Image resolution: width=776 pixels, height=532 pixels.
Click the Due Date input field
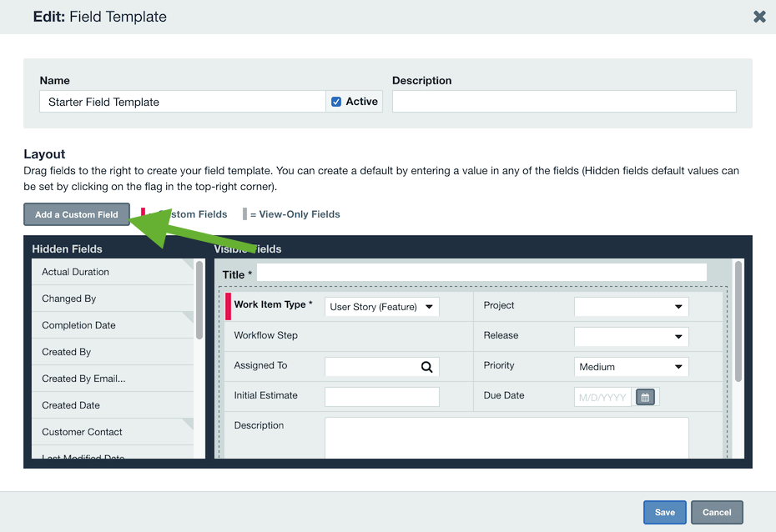pyautogui.click(x=602, y=397)
